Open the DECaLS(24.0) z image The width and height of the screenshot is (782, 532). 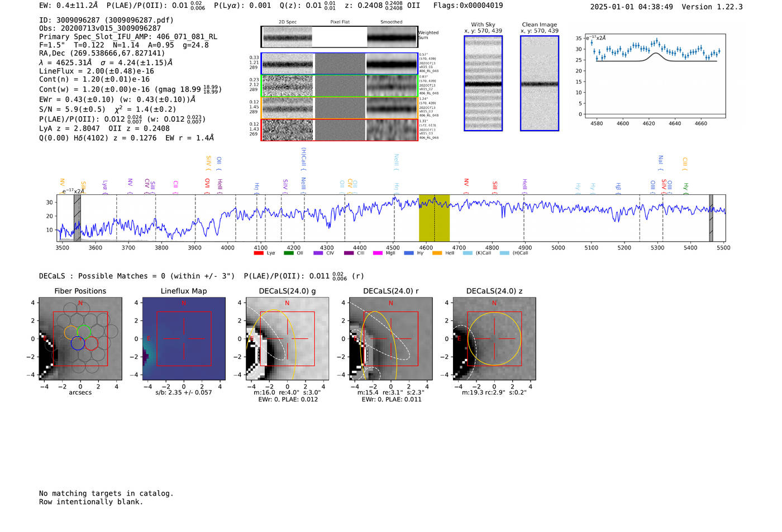(494, 339)
